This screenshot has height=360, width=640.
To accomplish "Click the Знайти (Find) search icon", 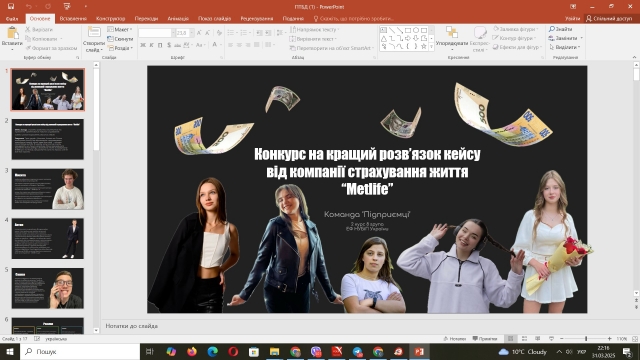I will point(552,29).
